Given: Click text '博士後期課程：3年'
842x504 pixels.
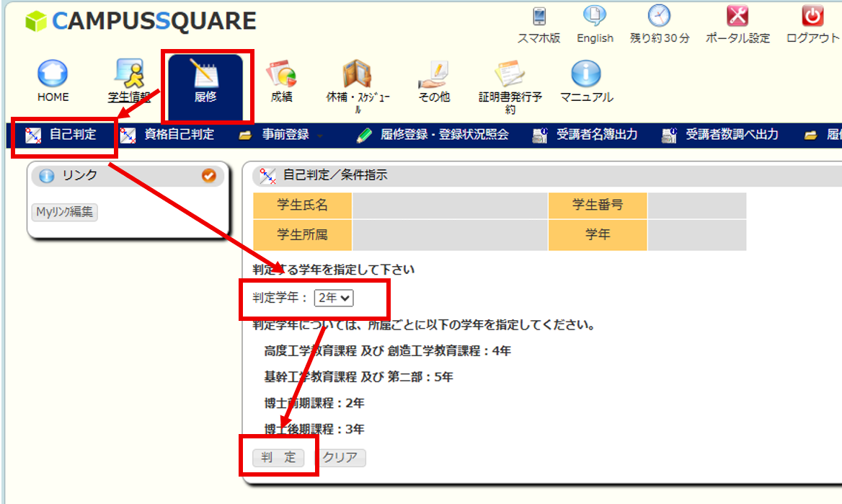Looking at the screenshot, I should coord(314,429).
